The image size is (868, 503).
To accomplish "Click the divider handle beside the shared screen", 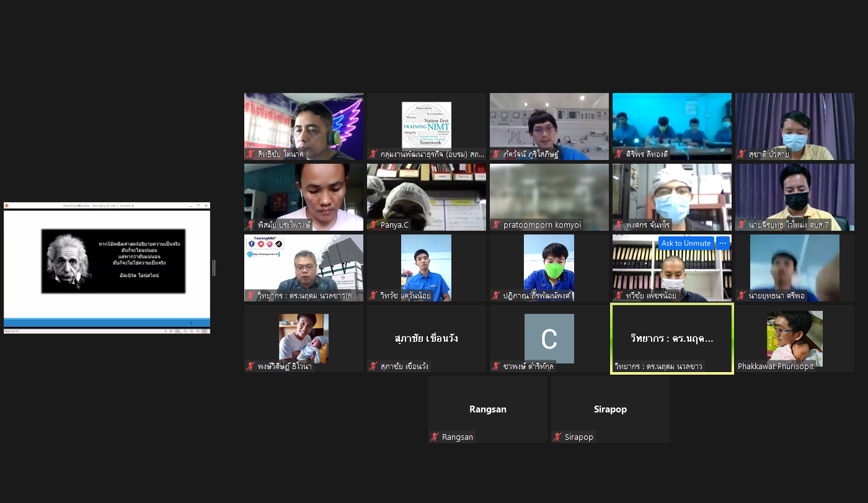I will [214, 268].
